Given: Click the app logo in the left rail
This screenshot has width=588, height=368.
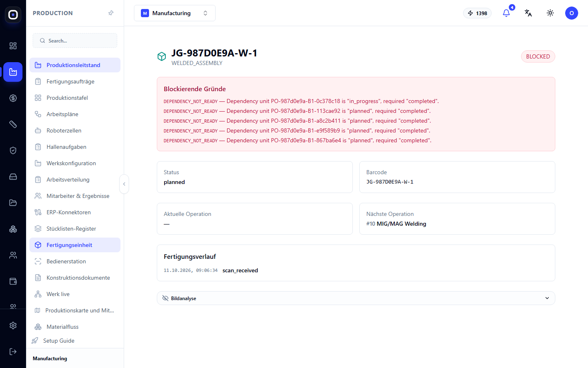Looking at the screenshot, I should 13,15.
